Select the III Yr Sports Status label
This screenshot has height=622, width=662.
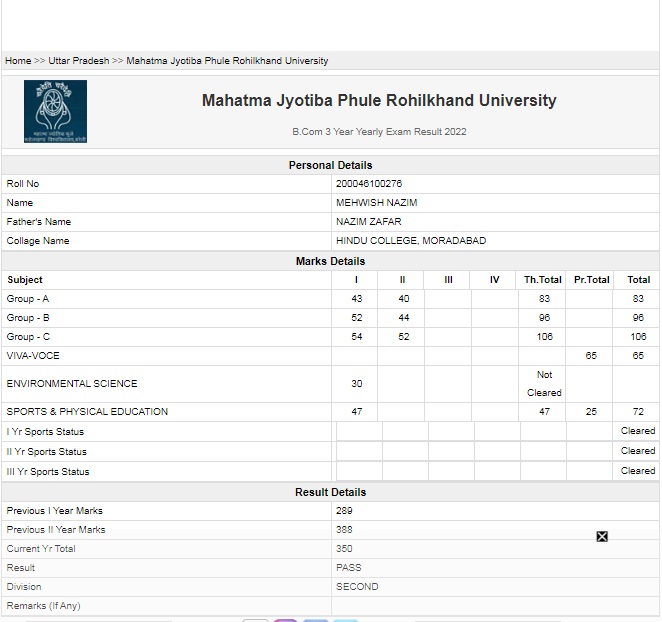48,472
